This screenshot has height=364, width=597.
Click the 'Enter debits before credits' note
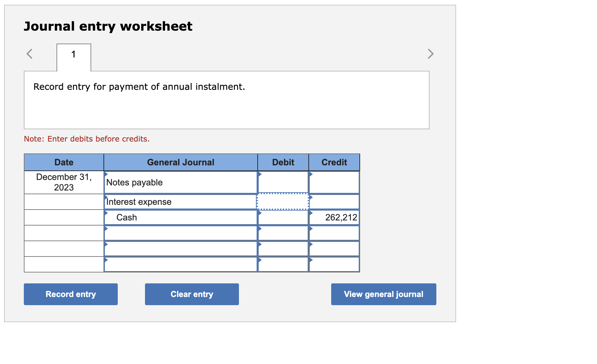(x=87, y=139)
